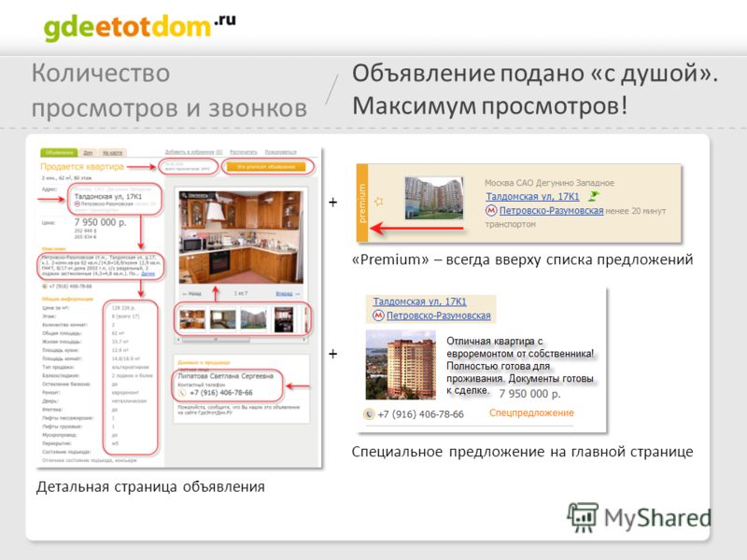Click the Талдомская address on the detail page
Viewport: 747px width, 560px height.
click(x=108, y=196)
